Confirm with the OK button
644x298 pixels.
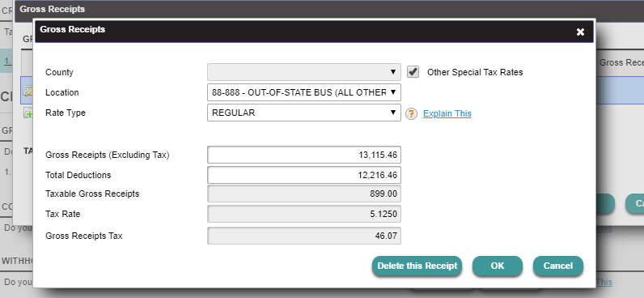(498, 266)
